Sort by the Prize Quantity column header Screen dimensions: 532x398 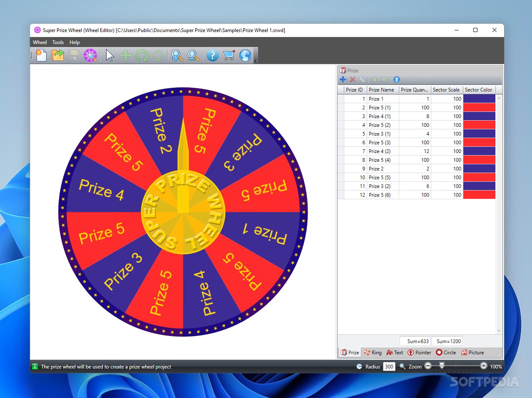coord(415,90)
